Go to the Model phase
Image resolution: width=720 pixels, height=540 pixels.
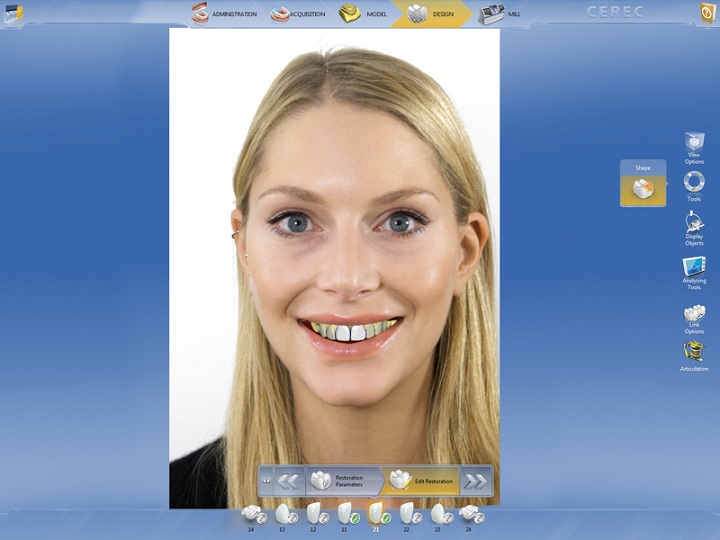click(x=362, y=14)
